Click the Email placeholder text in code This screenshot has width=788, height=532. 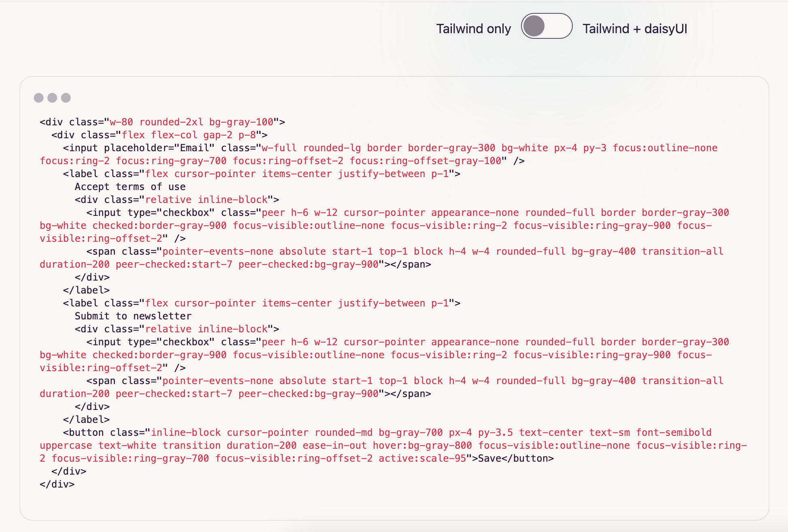point(196,148)
